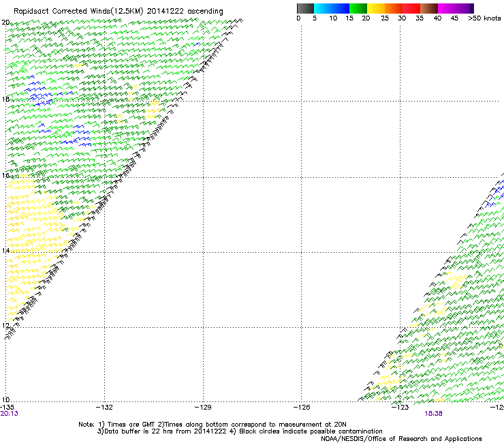Viewport: 504px width, 443px height.
Task: Click the latitude label 12
Action: click(5, 325)
